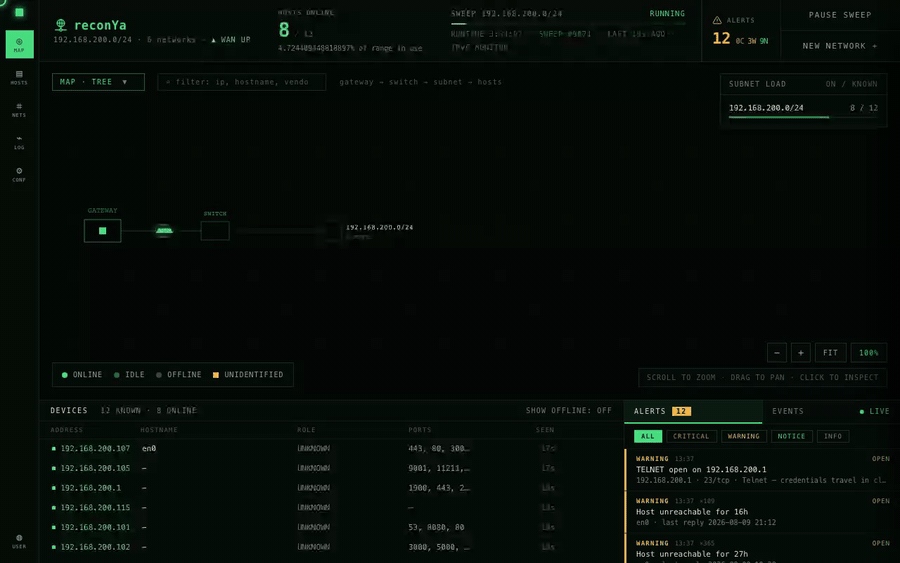Toggle UNIDENTIFIED legend filter

pos(248,375)
